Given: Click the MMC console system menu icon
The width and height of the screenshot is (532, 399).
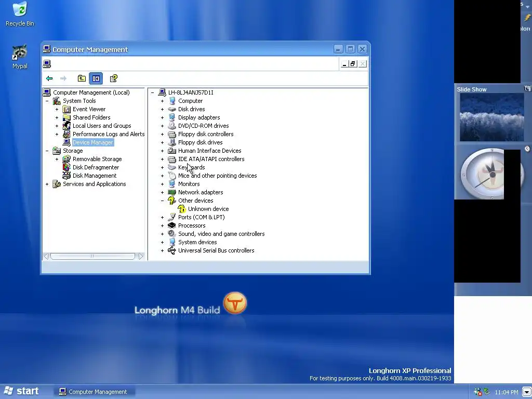Looking at the screenshot, I should coord(47,64).
